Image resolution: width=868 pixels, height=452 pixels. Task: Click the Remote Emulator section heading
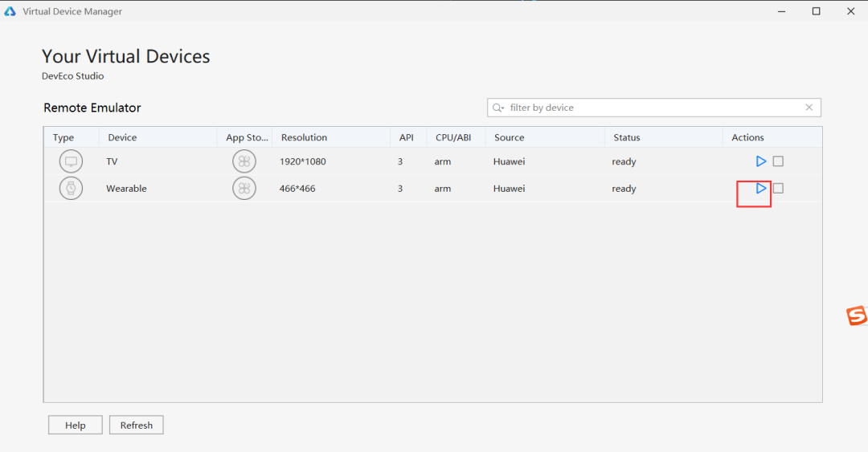(92, 108)
